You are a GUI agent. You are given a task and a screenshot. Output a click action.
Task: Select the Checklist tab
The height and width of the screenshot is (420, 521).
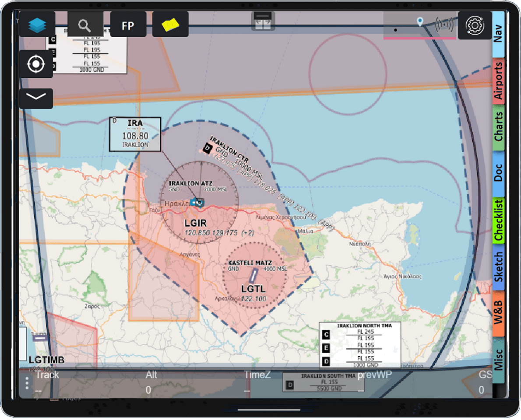(498, 220)
